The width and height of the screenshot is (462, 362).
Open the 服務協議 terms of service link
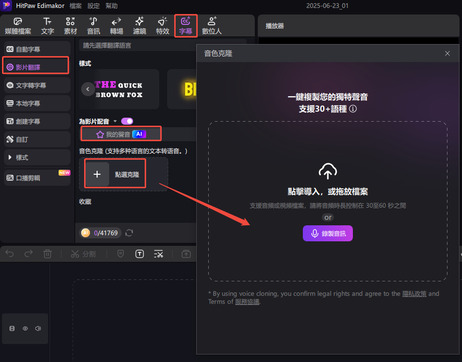click(247, 302)
